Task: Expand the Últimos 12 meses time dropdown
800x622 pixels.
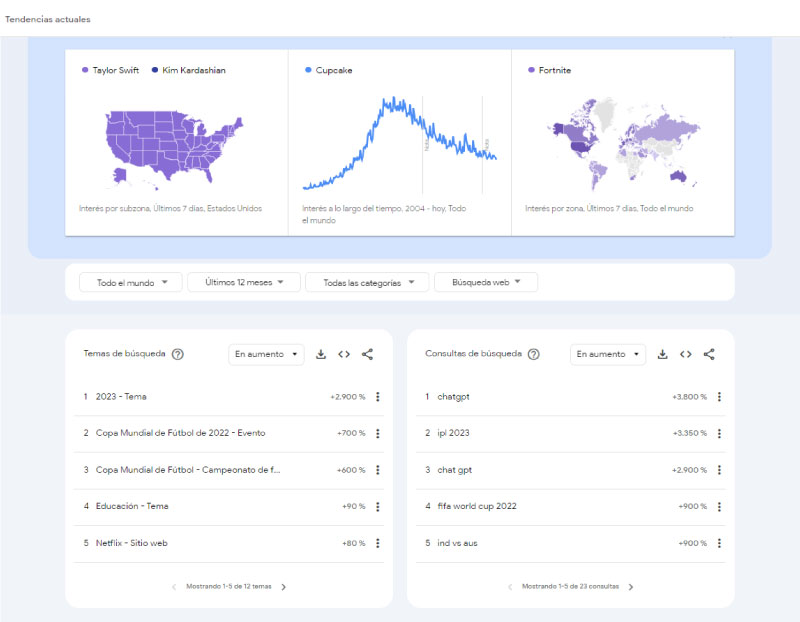Action: coord(244,282)
